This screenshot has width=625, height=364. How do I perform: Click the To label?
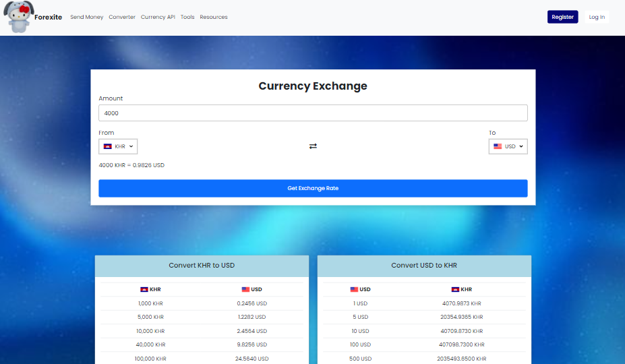coord(492,133)
